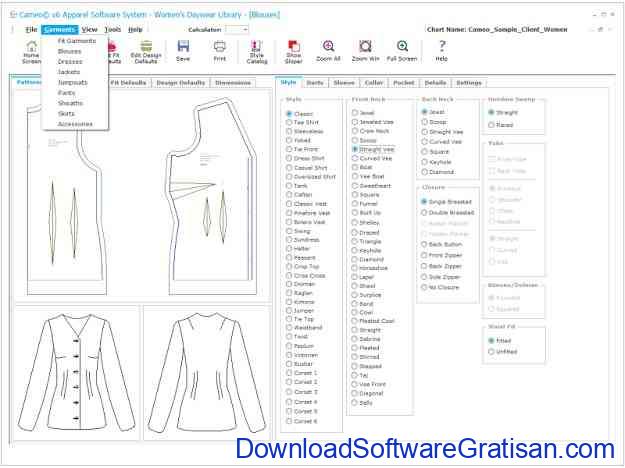Click the Print icon
This screenshot has height=468, width=625.
[x=220, y=51]
